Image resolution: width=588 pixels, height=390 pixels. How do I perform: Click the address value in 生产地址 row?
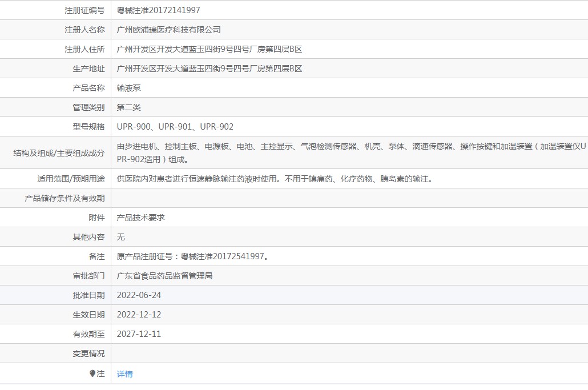210,69
